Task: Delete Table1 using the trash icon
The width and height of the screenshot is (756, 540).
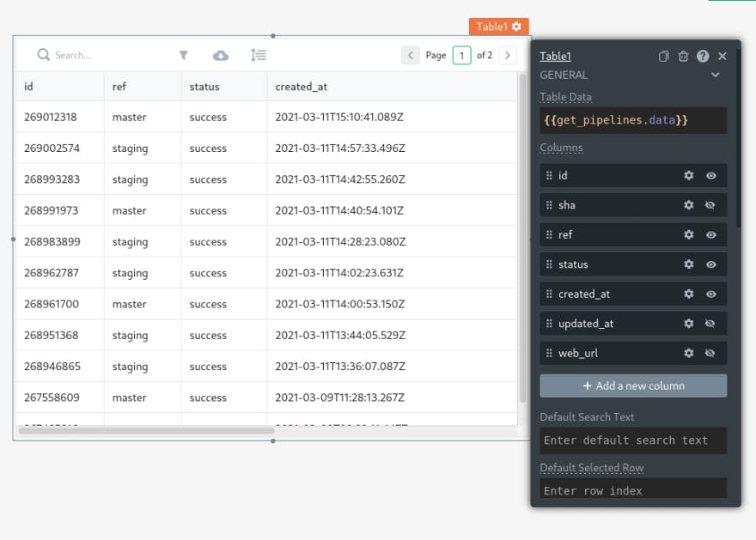Action: pos(683,57)
